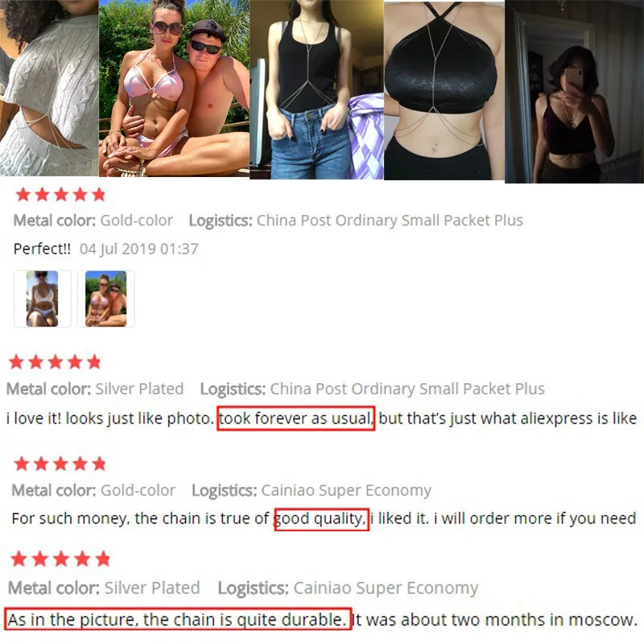The height and width of the screenshot is (644, 644).
Task: Click the '04 Jul 2019 01:37' timestamp
Action: click(138, 249)
